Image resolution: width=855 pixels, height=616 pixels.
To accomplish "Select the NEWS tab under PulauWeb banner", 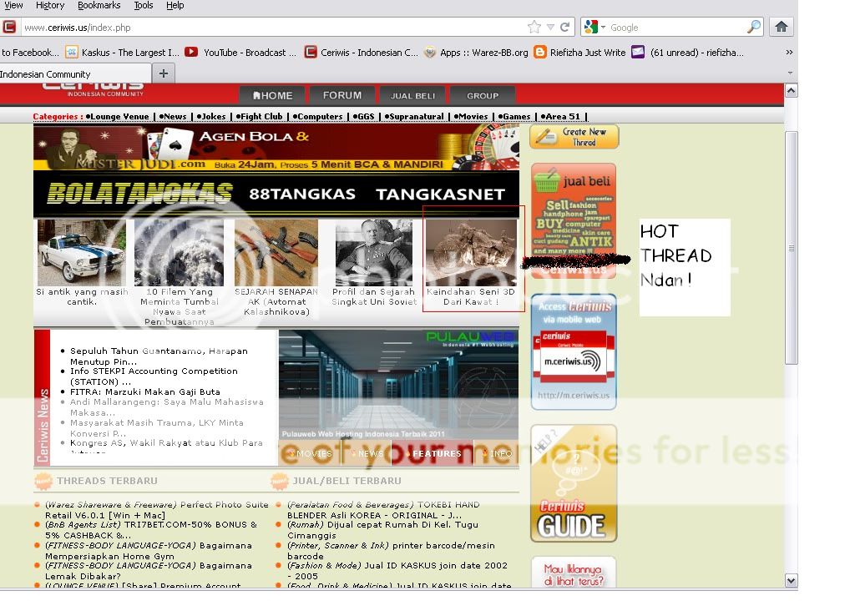I will coord(367,453).
